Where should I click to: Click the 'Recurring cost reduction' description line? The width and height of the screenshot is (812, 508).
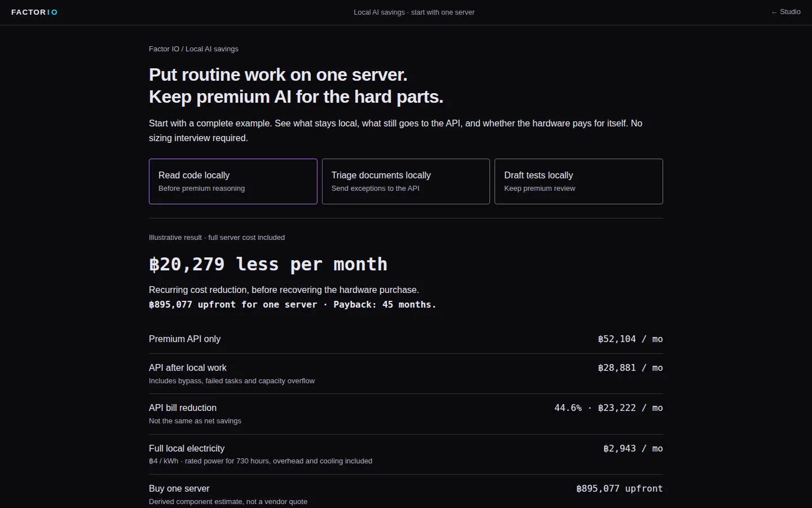click(x=284, y=290)
